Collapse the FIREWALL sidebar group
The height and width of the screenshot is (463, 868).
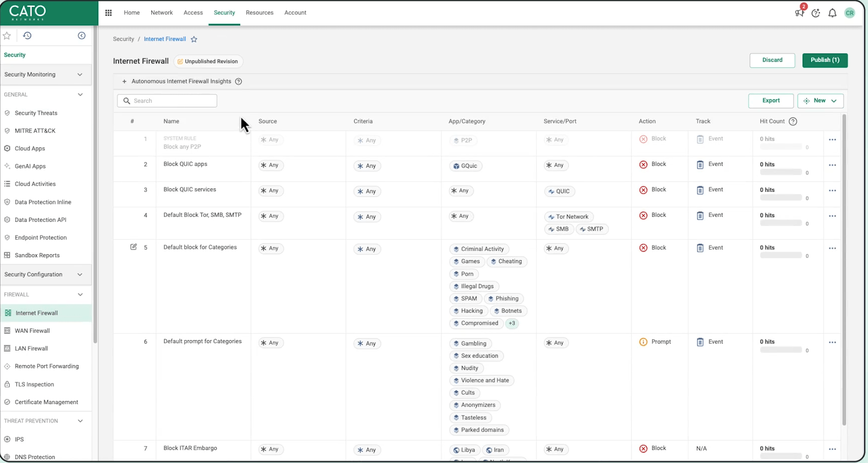pyautogui.click(x=80, y=295)
